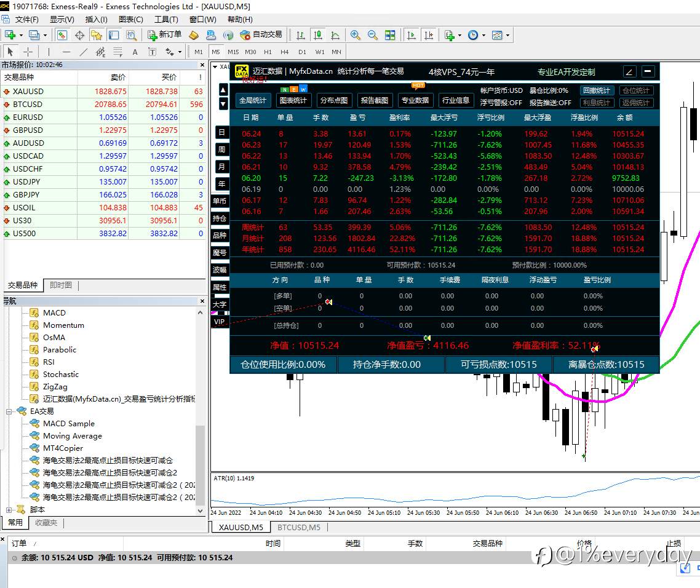The width and height of the screenshot is (700, 588).
Task: Minimize the MyfxData panel
Action: click(x=648, y=71)
